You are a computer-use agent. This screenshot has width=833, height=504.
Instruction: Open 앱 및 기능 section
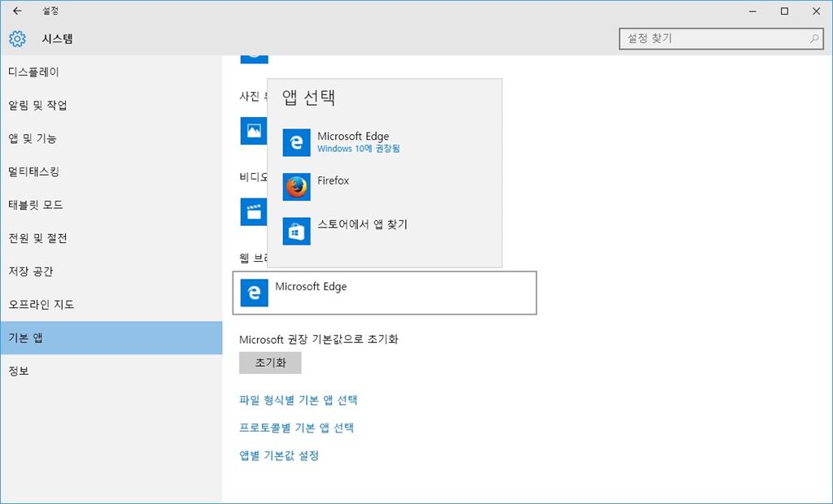111,139
